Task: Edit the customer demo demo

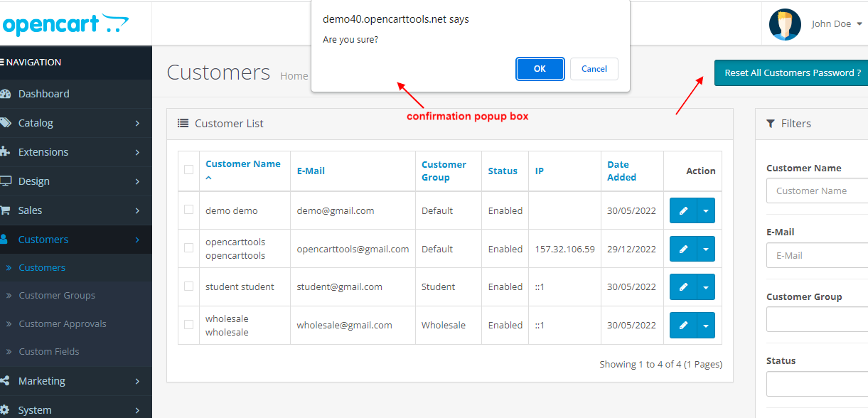Action: click(x=684, y=210)
